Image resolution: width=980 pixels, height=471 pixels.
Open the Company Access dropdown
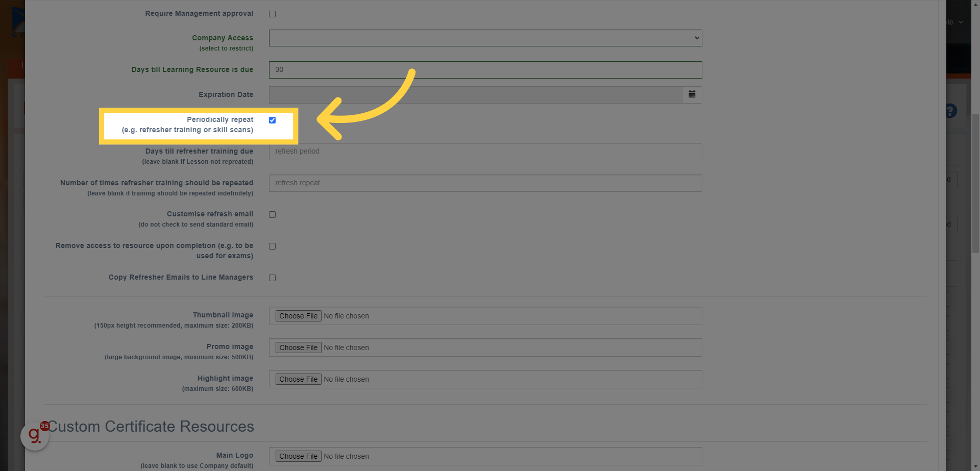point(485,38)
